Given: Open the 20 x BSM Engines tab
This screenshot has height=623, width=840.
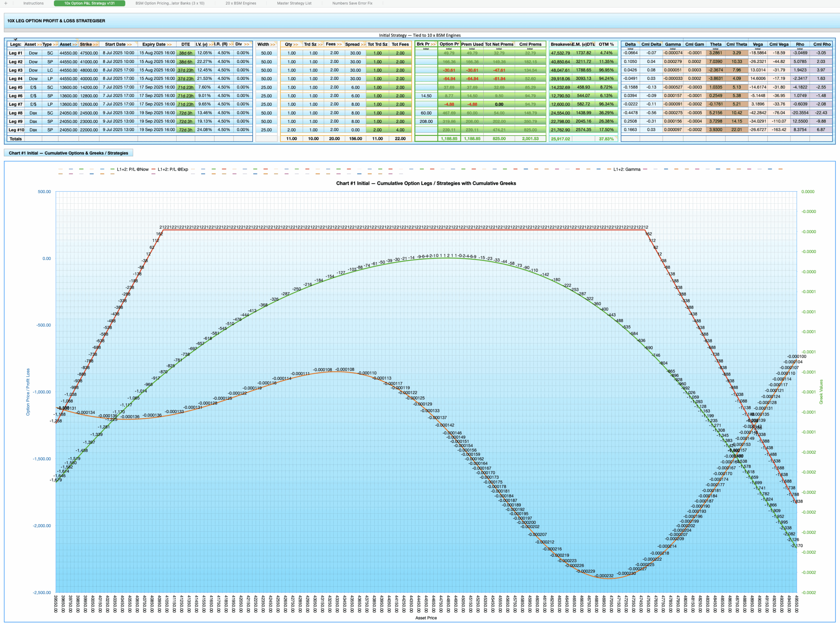Looking at the screenshot, I should (241, 3).
